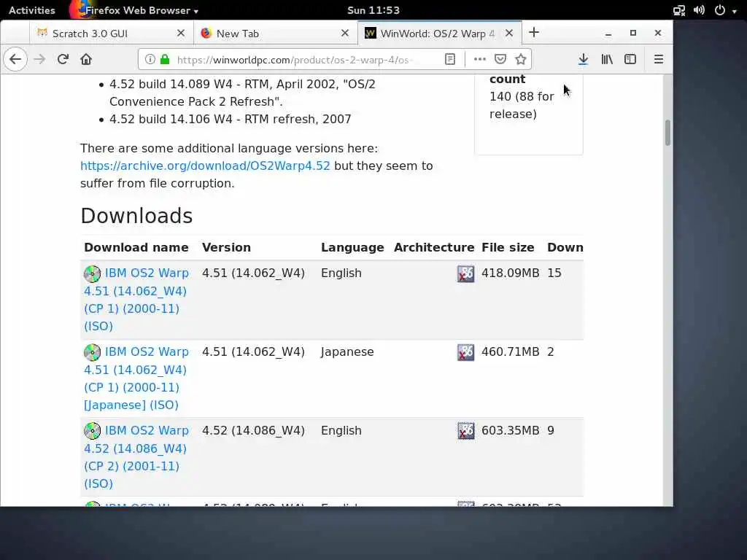Open the clock calendar Sun 11:53

point(373,10)
